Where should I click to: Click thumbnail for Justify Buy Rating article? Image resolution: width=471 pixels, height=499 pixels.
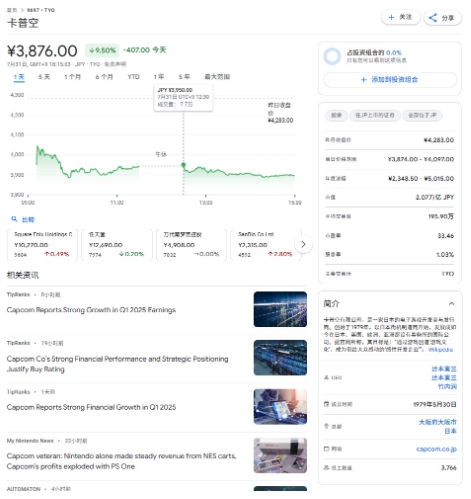click(x=280, y=358)
